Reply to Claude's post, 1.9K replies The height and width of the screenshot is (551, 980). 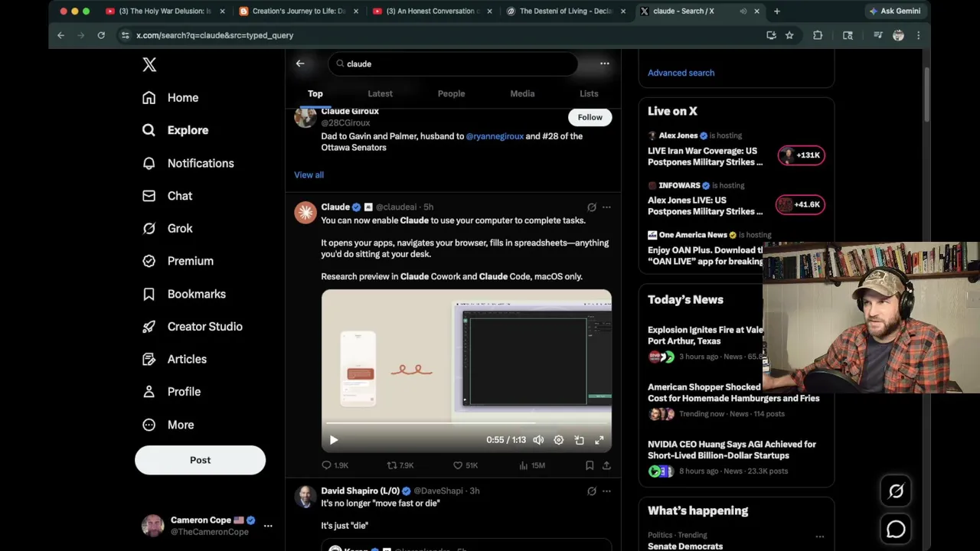[x=335, y=465]
